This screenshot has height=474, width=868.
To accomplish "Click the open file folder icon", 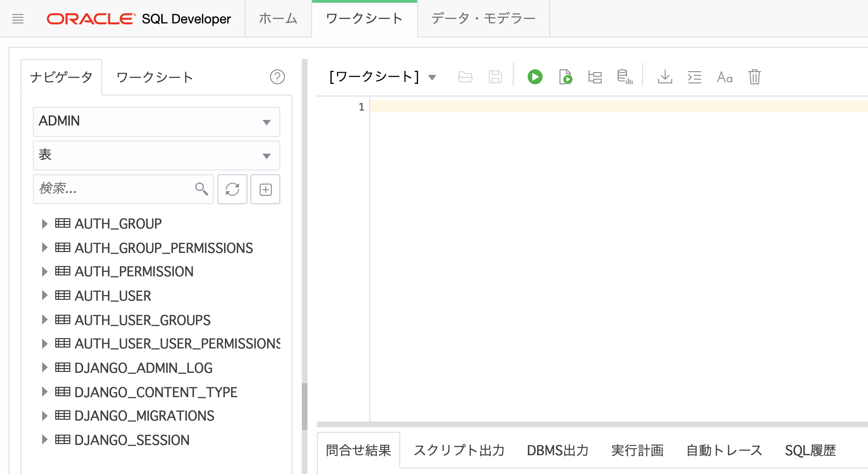I will pos(465,77).
